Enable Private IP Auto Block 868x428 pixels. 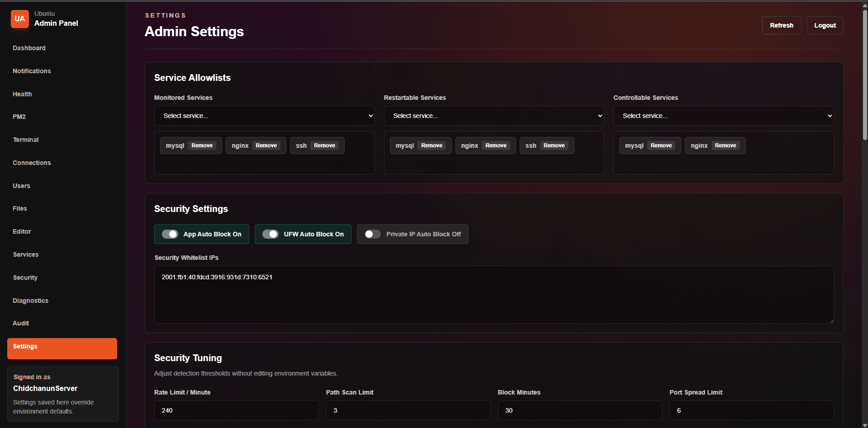pos(373,234)
